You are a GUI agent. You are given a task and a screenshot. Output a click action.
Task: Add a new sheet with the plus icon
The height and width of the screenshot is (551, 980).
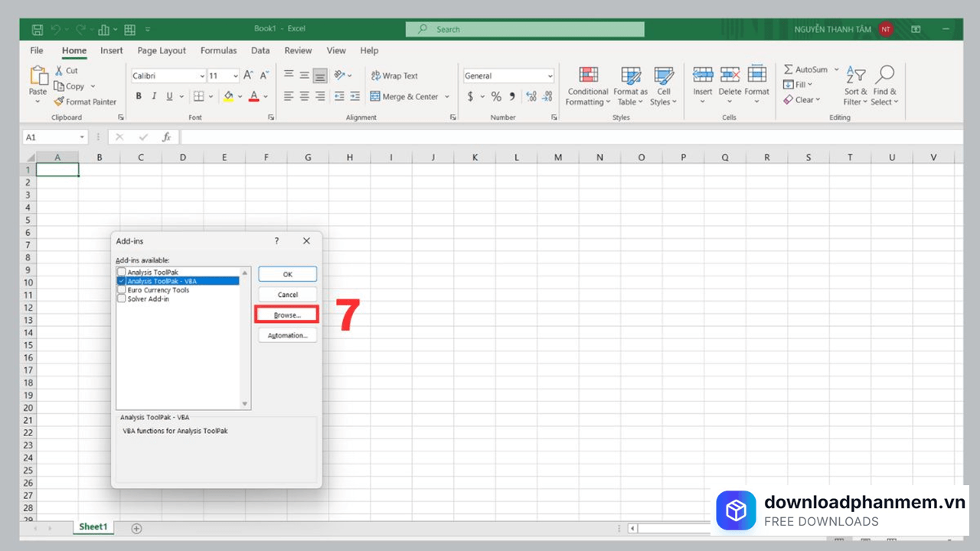[x=136, y=528]
